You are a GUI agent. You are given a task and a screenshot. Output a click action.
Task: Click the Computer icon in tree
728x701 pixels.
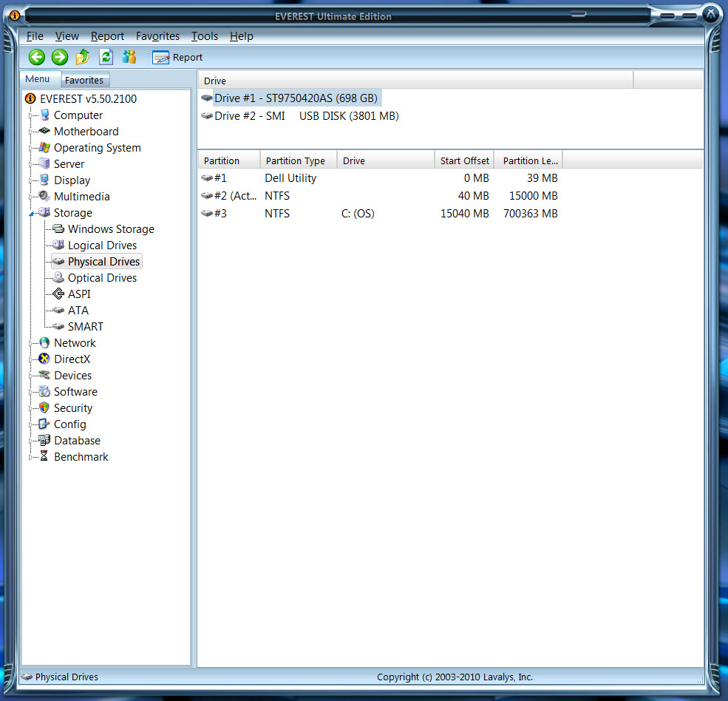pyautogui.click(x=44, y=115)
